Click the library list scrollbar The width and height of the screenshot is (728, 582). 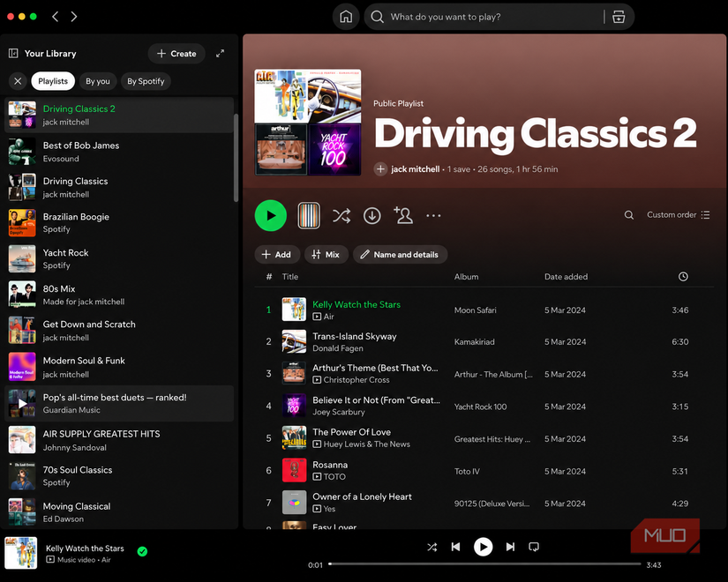coord(236,158)
